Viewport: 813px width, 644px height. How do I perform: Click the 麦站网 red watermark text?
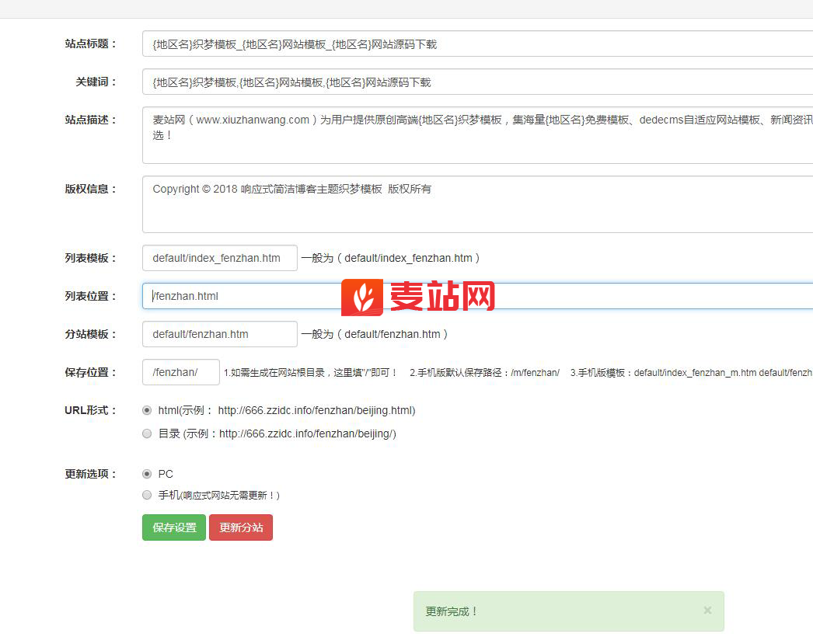442,297
